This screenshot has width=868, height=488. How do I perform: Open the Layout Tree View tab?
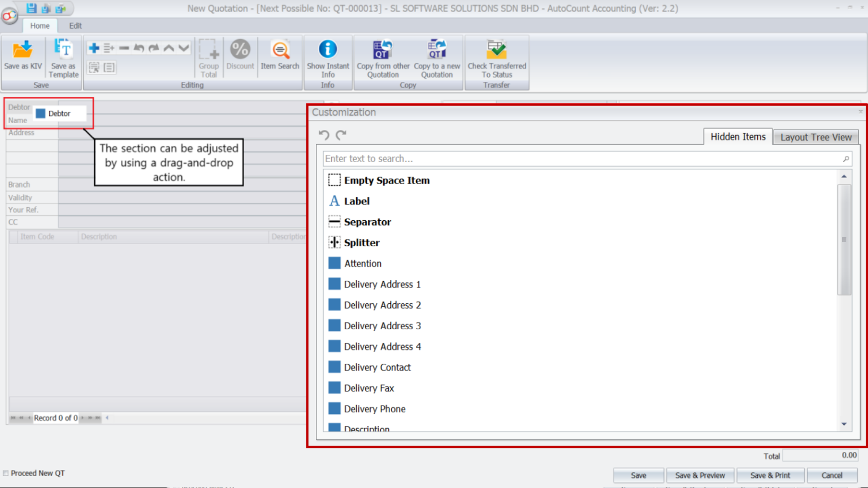(816, 137)
